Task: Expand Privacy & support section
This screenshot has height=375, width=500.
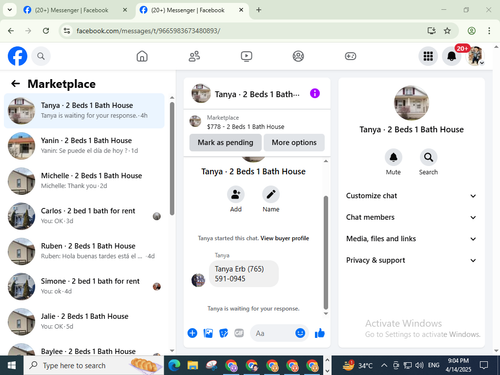Action: pyautogui.click(x=411, y=260)
